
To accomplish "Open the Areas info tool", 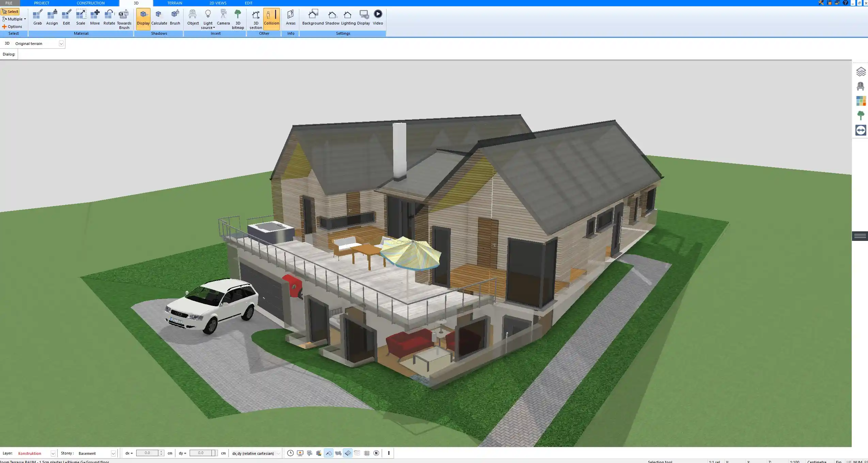I will click(x=290, y=17).
